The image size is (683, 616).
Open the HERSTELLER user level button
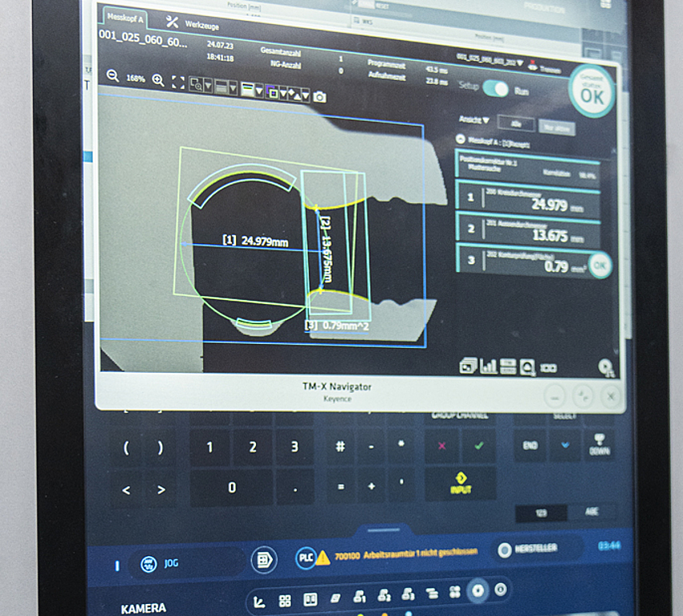coord(538,549)
